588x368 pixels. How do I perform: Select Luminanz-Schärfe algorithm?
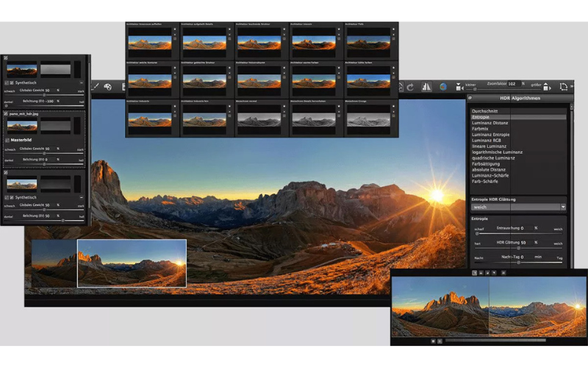(x=518, y=175)
